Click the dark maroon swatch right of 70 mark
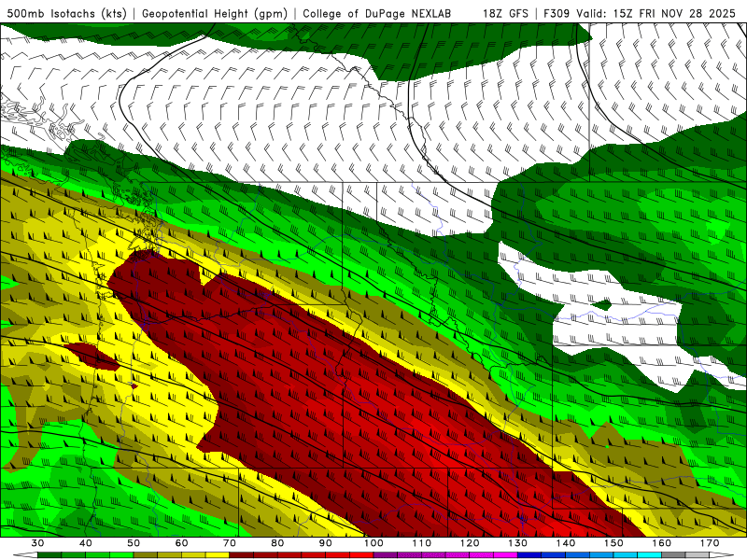 point(241,555)
